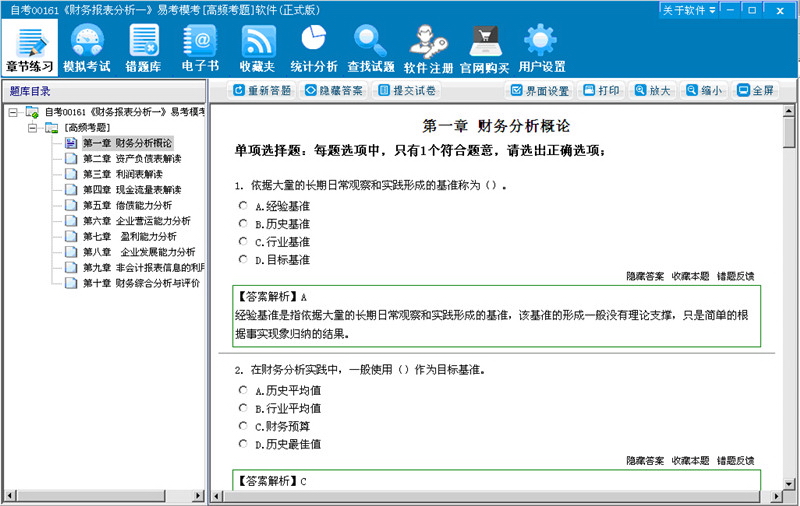Click the 重新答题 re-answer toolbar button
The image size is (800, 506).
coord(262,90)
